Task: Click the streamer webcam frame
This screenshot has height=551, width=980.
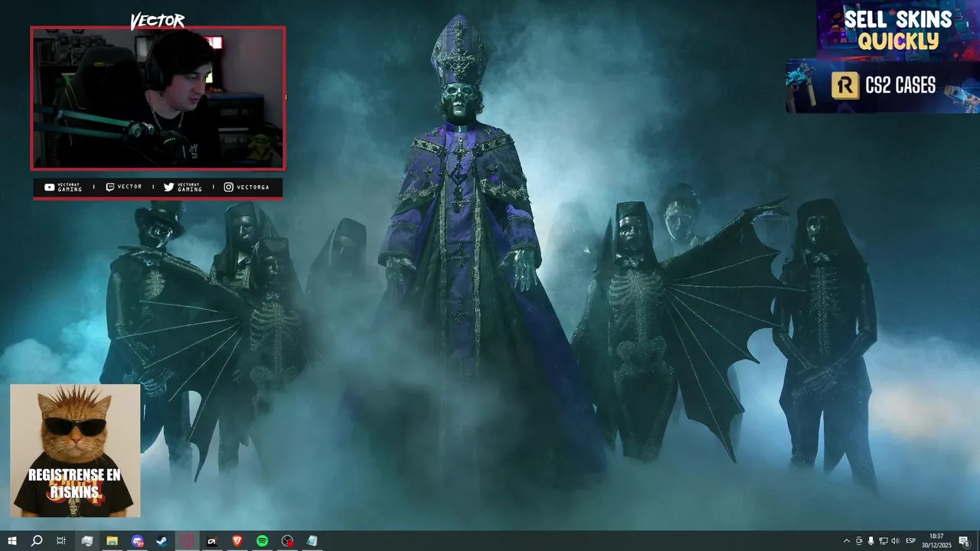Action: click(158, 98)
